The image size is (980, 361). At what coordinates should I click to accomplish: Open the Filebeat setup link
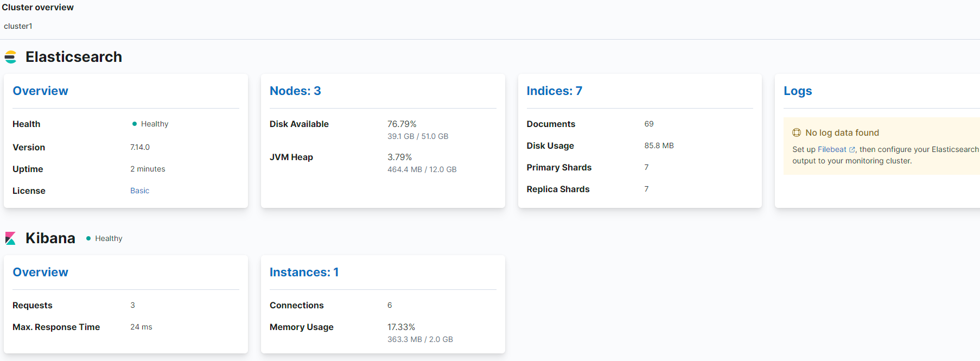(x=832, y=149)
